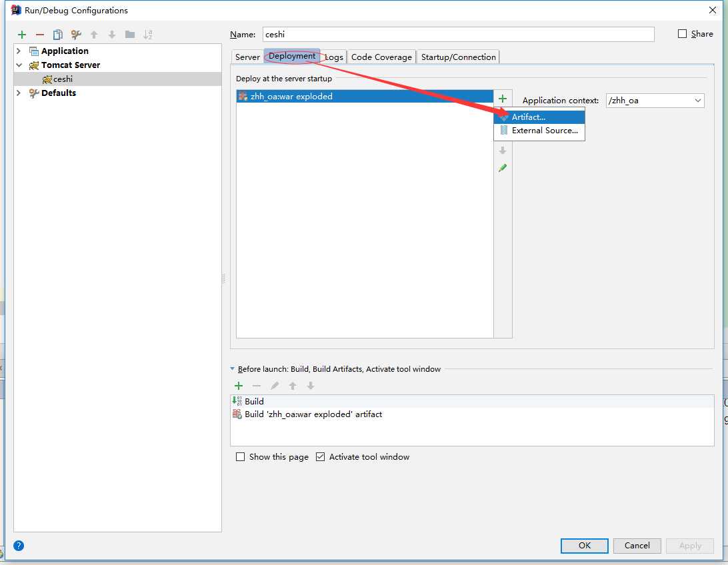Select zhh_oa:war exploded deployment entry
The width and height of the screenshot is (728, 565).
365,97
